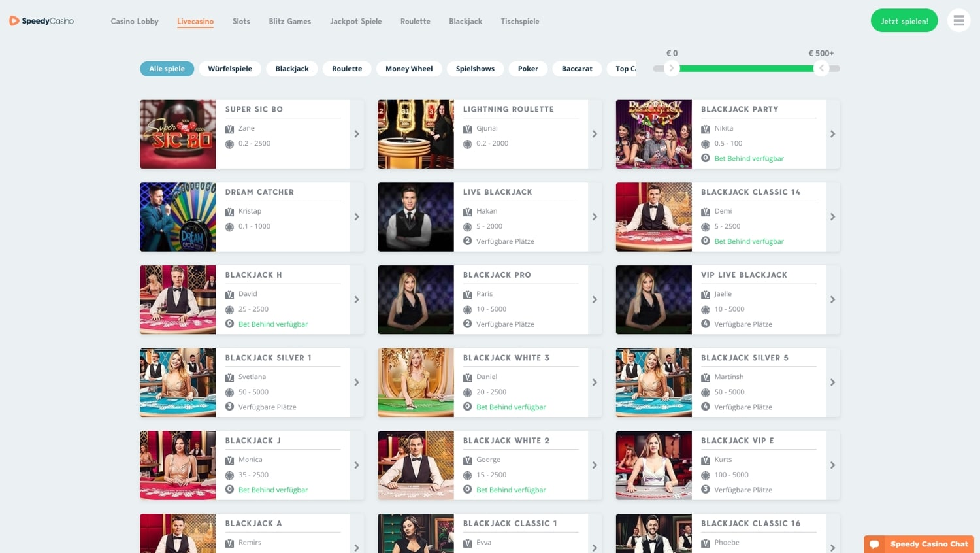This screenshot has width=980, height=553.
Task: Click the Bet Behind icon on Blackjack Party
Action: [705, 158]
